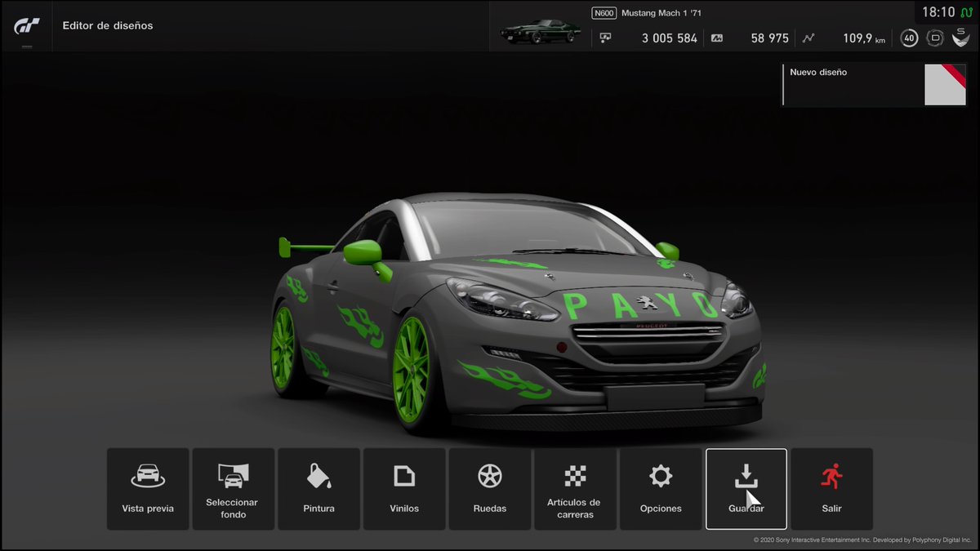Click the 58 975 mileage points value
Screen dimensions: 980x551
(770, 38)
